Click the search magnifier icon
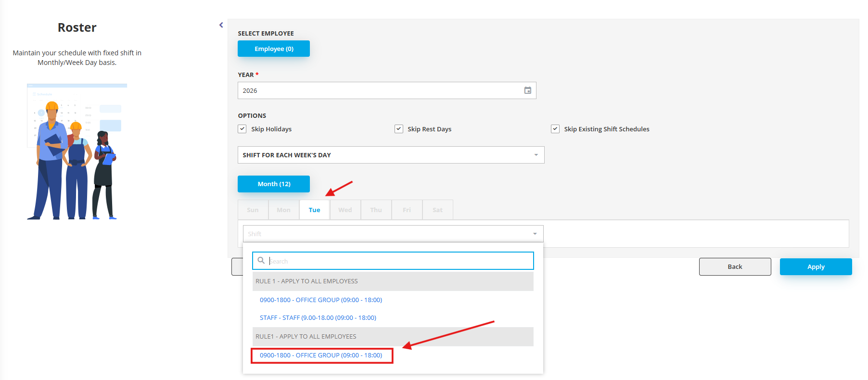This screenshot has height=380, width=868. [261, 260]
